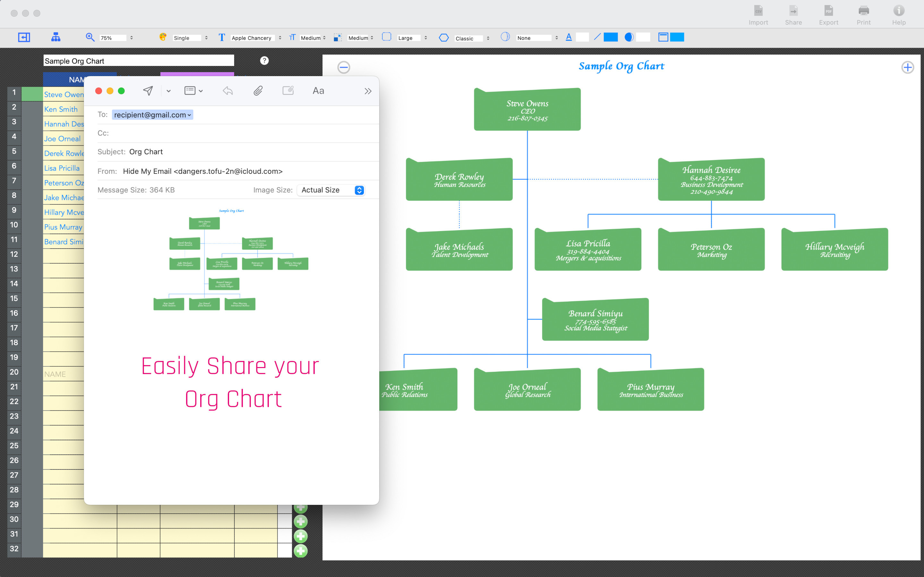Click the org hierarchy layout icon

56,37
